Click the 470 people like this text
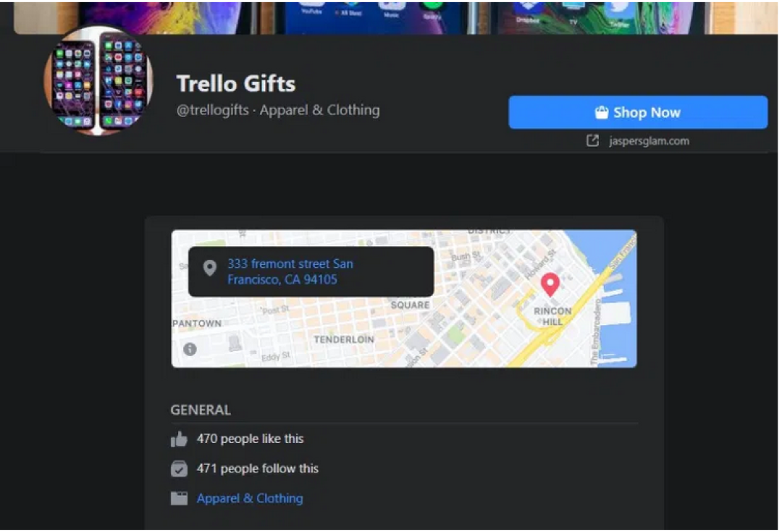This screenshot has height=532, width=782. coord(250,439)
